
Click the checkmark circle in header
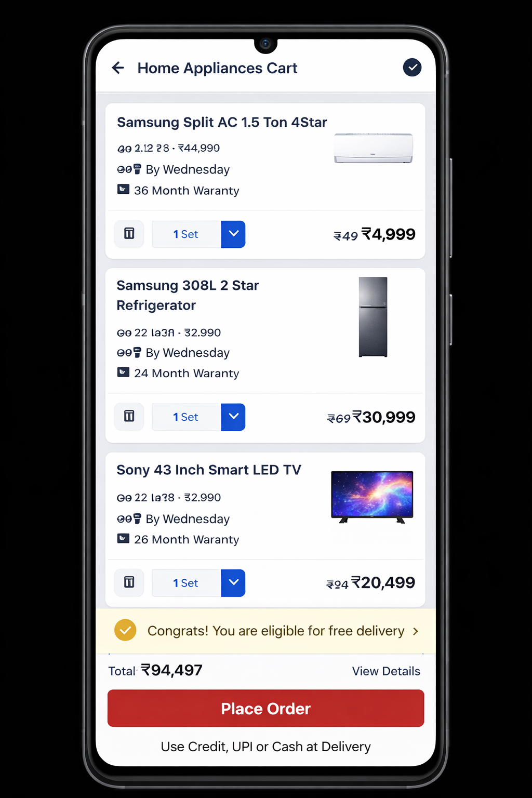tap(412, 68)
